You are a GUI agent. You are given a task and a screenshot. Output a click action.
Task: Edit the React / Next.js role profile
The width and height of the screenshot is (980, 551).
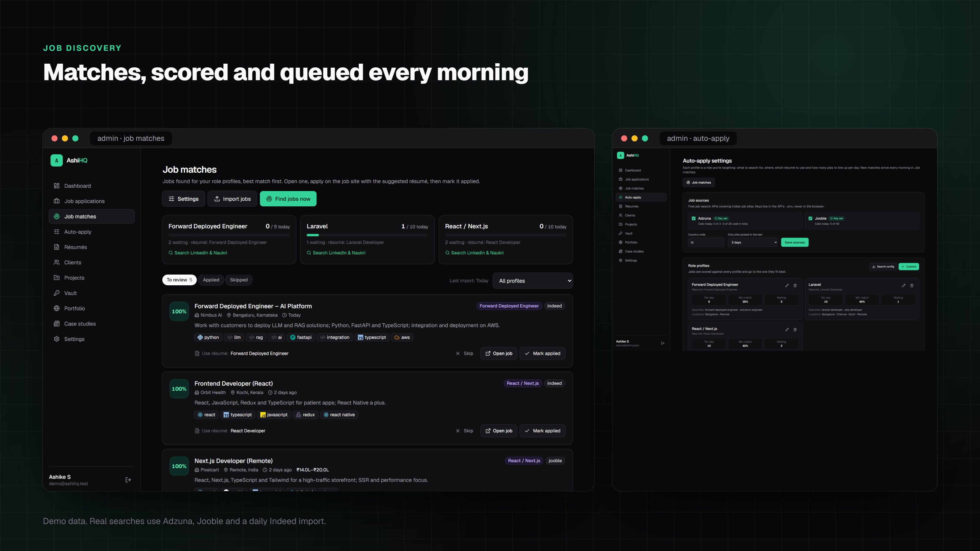pyautogui.click(x=787, y=330)
